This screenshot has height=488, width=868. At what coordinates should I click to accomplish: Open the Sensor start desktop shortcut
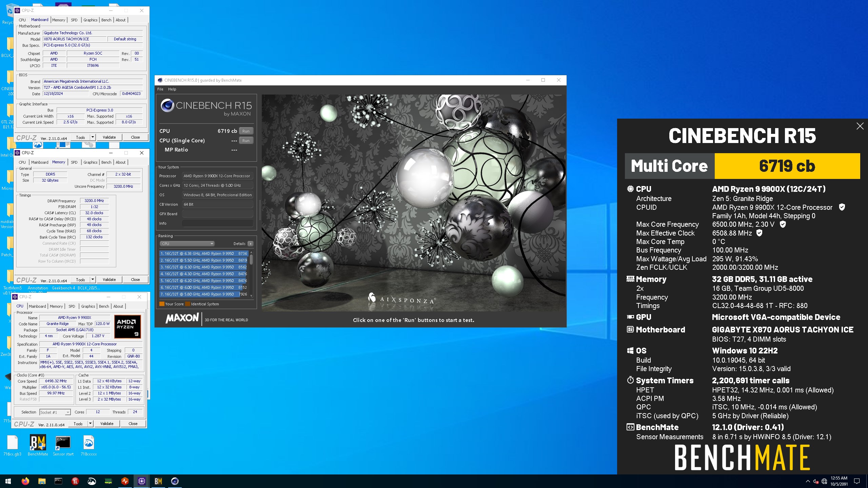point(63,446)
